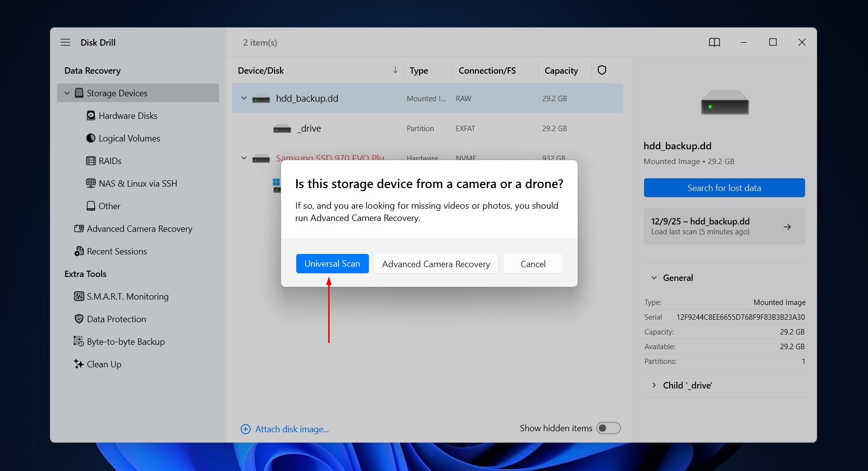This screenshot has width=868, height=471.
Task: Select Logical Volumes in sidebar
Action: pos(129,139)
